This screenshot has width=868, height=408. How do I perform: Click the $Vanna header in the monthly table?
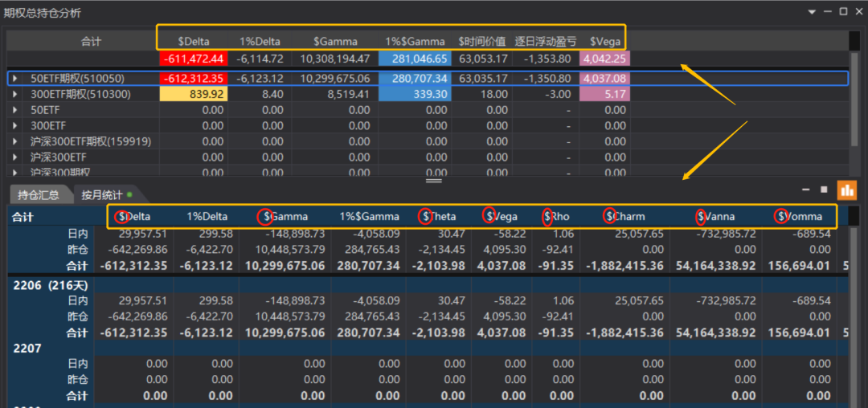[718, 217]
